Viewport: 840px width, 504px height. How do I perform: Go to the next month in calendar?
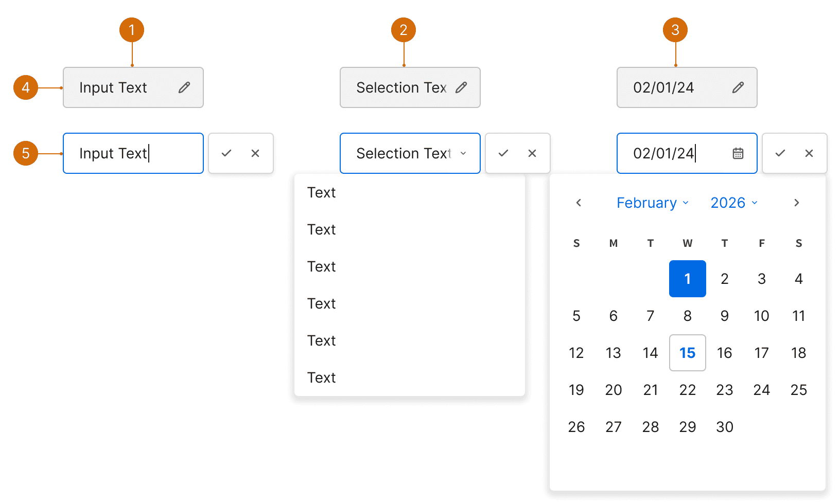(797, 203)
